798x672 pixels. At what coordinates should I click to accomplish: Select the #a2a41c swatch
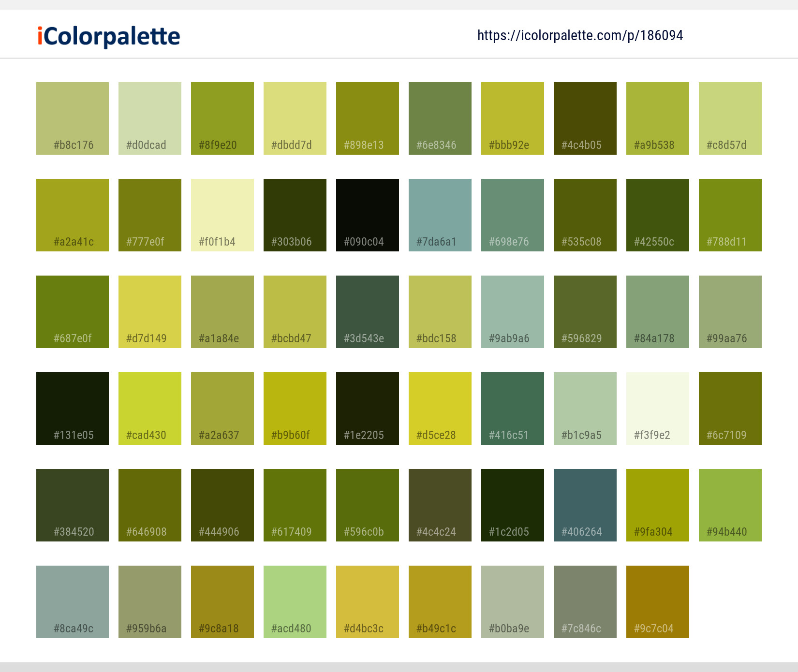click(x=73, y=215)
